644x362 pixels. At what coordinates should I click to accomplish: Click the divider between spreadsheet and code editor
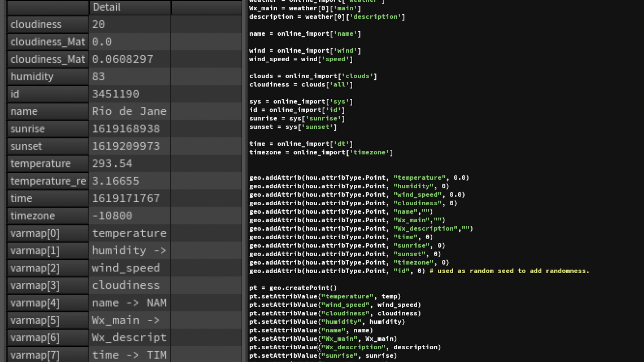245,181
